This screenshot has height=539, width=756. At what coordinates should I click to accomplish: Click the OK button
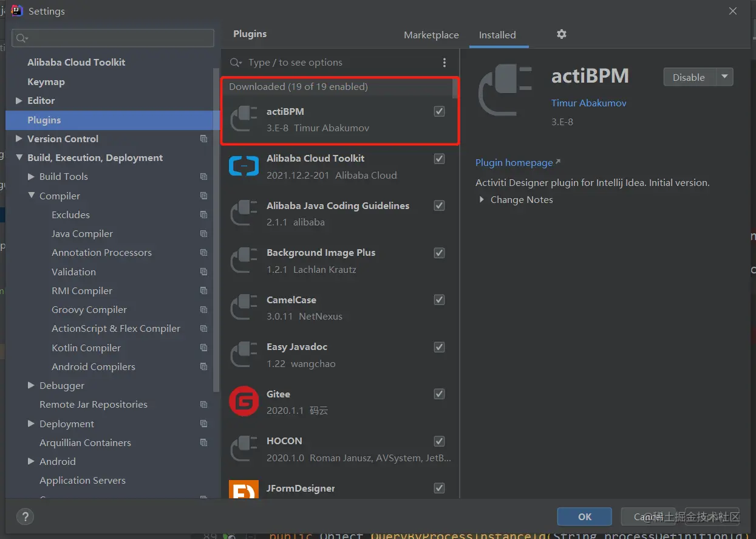point(584,517)
